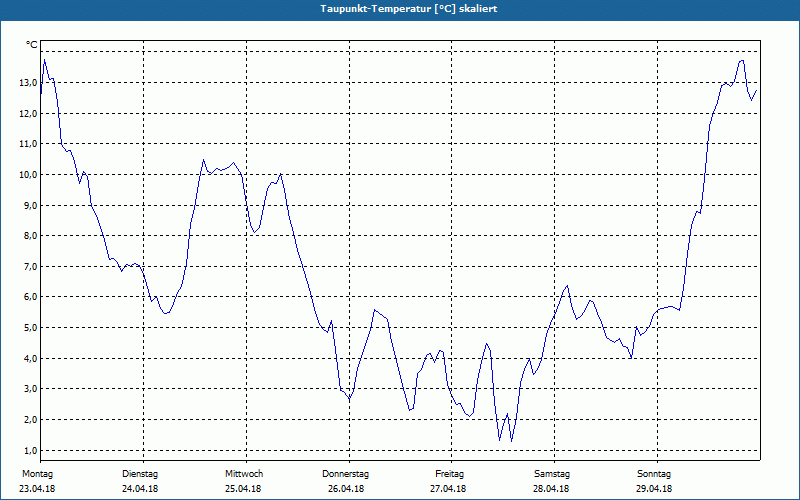This screenshot has height=500, width=800.
Task: Click the date 28.04.18
Action: tap(551, 489)
